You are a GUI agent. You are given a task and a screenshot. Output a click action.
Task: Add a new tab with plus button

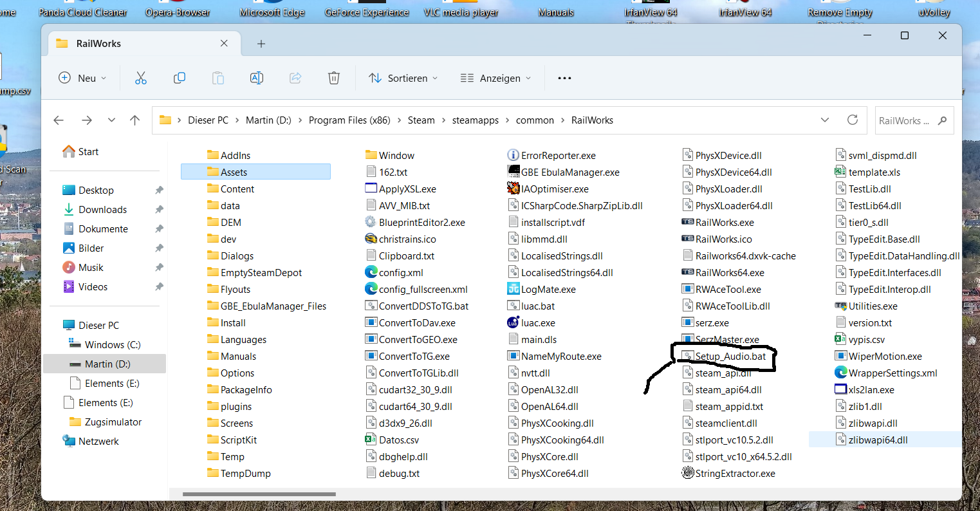261,44
